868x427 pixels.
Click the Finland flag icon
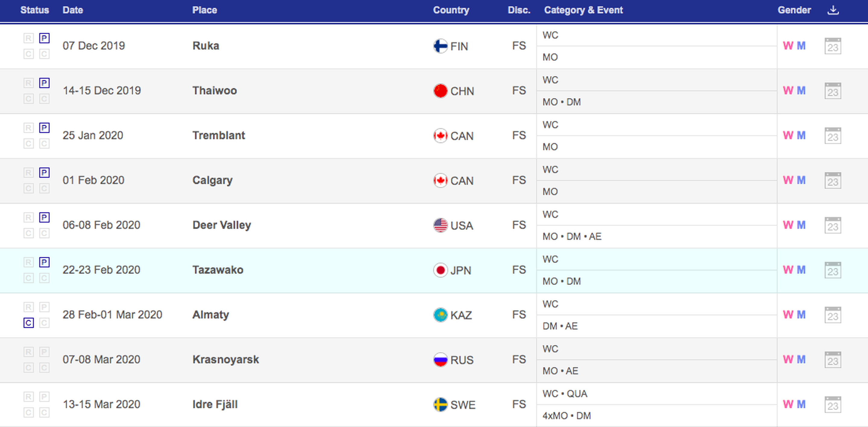click(x=440, y=46)
